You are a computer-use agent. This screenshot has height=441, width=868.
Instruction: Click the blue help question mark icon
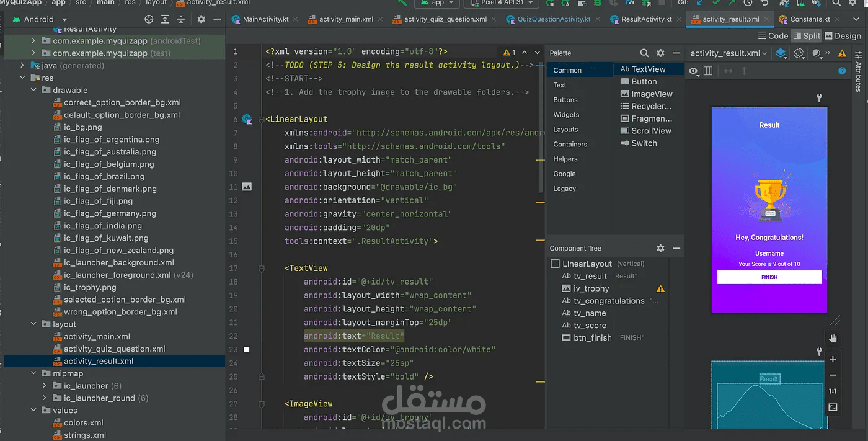point(842,71)
